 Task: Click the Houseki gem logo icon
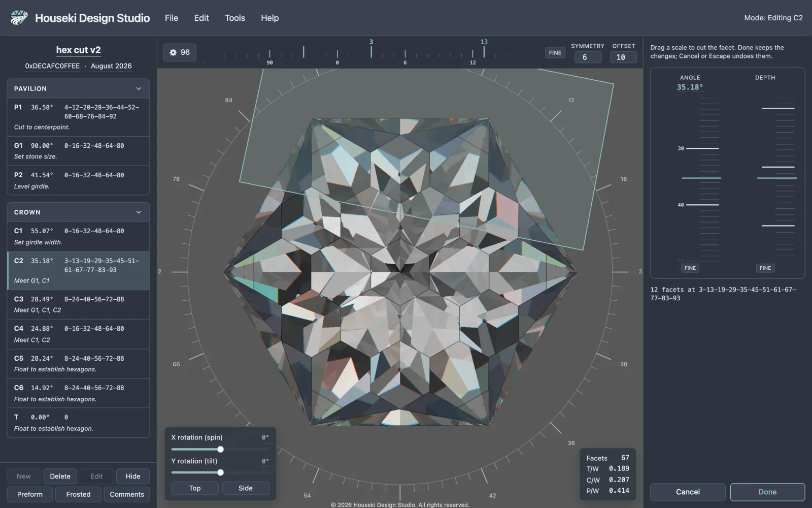point(19,18)
